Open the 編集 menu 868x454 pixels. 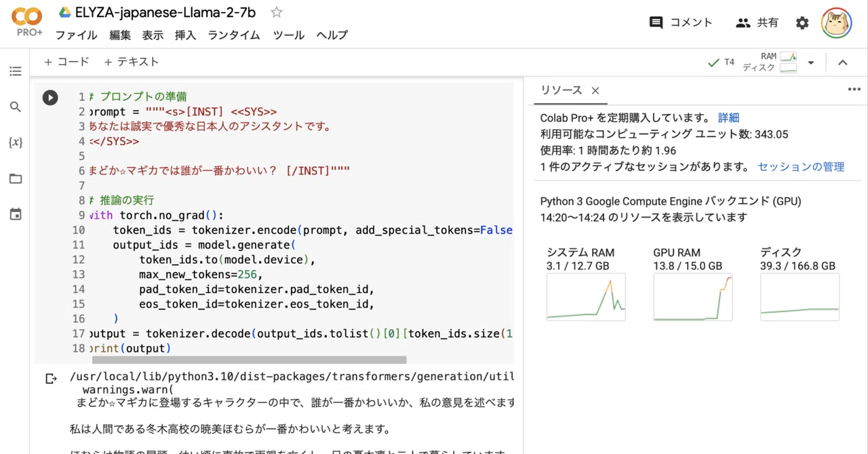click(x=120, y=35)
